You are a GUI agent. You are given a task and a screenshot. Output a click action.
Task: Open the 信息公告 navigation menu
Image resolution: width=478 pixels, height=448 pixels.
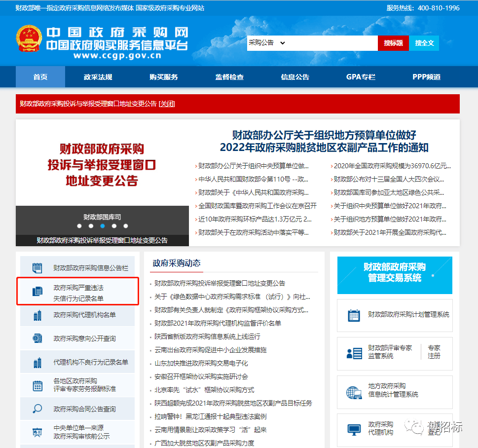295,77
